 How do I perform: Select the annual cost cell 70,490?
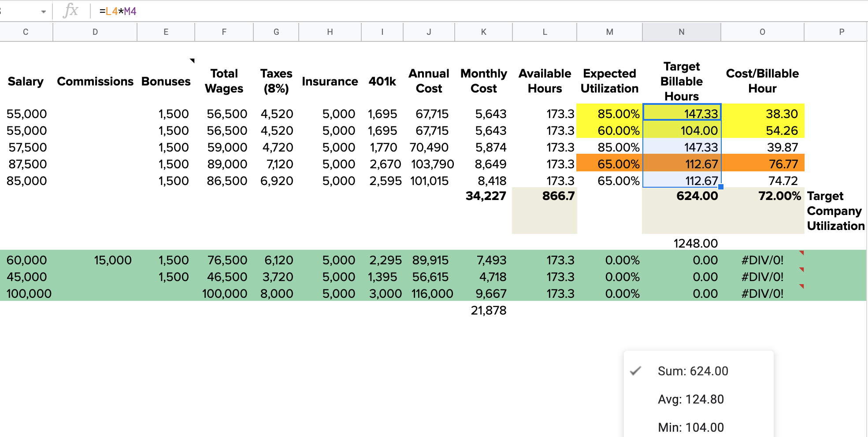[x=429, y=147]
